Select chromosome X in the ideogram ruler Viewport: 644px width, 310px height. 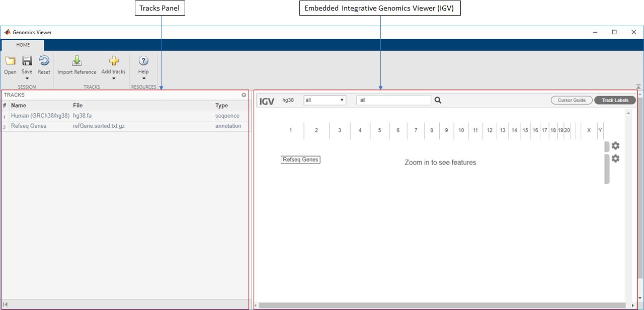click(589, 130)
